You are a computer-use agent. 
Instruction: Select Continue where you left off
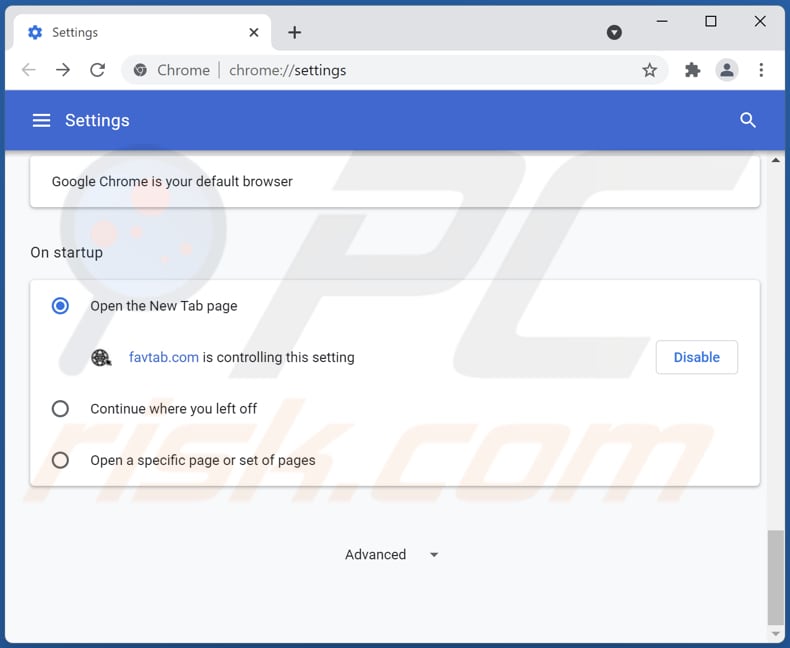point(60,408)
